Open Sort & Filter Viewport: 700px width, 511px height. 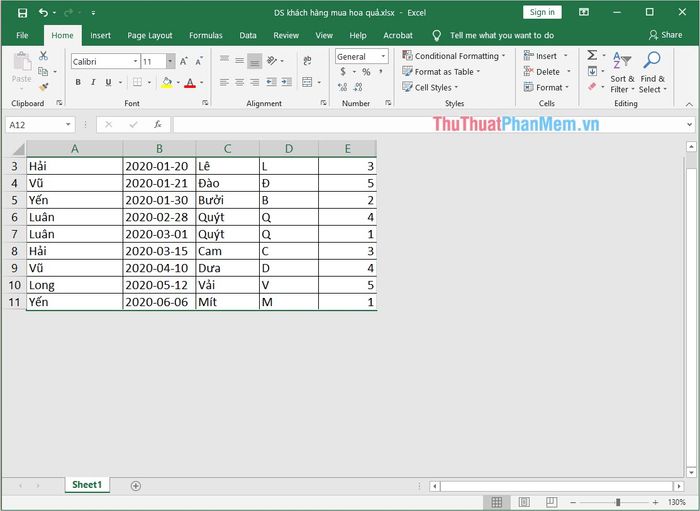click(x=622, y=72)
